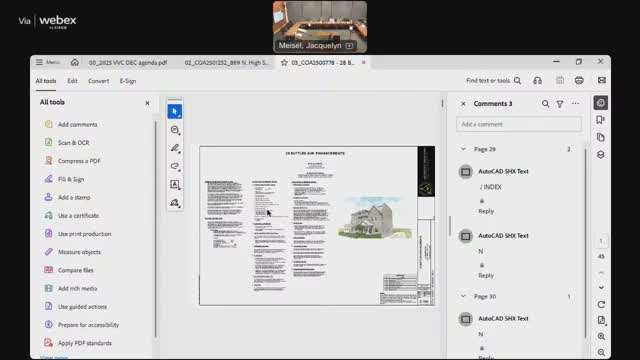This screenshot has width=640, height=360.
Task: Close the All tools panel
Action: point(147,103)
